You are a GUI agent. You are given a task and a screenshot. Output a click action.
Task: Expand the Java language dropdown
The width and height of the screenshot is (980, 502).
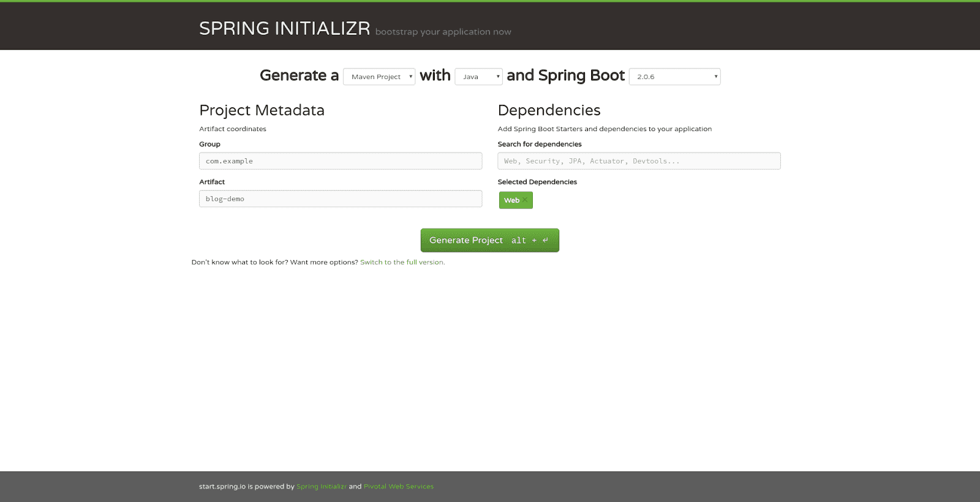click(x=478, y=77)
